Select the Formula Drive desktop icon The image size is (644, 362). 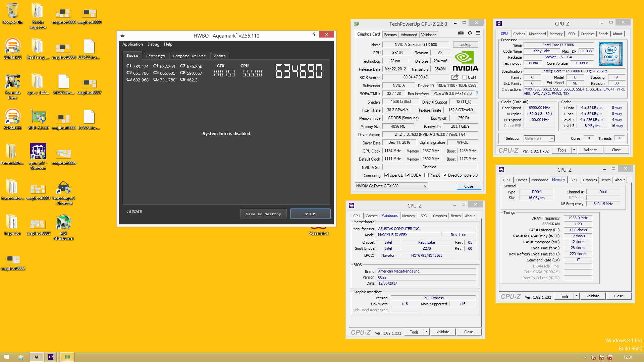pyautogui.click(x=13, y=86)
